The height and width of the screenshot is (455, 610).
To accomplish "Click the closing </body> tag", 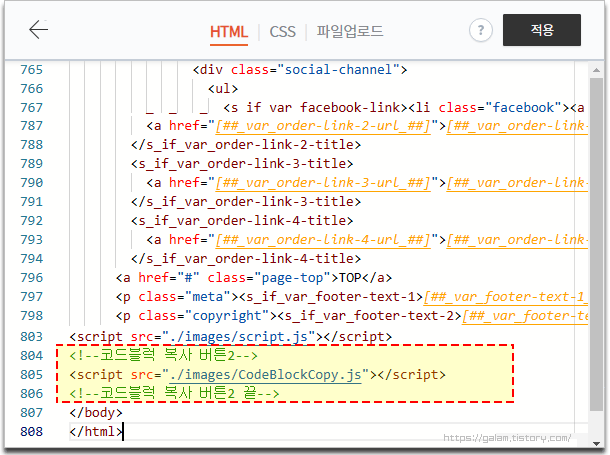I will [x=96, y=413].
